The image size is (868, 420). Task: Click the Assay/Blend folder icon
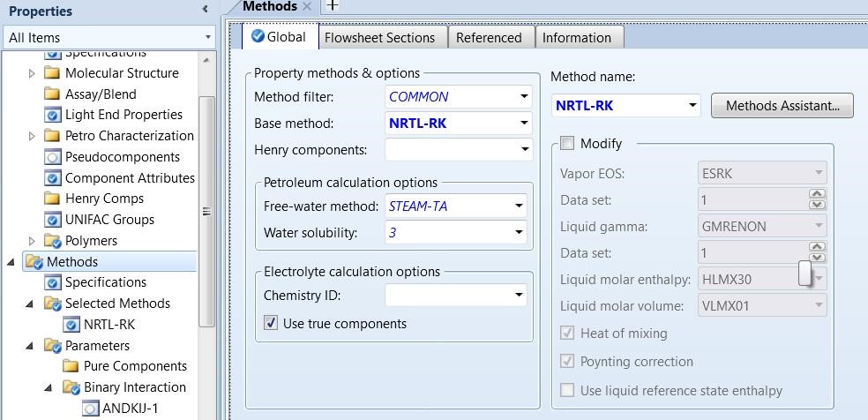52,94
